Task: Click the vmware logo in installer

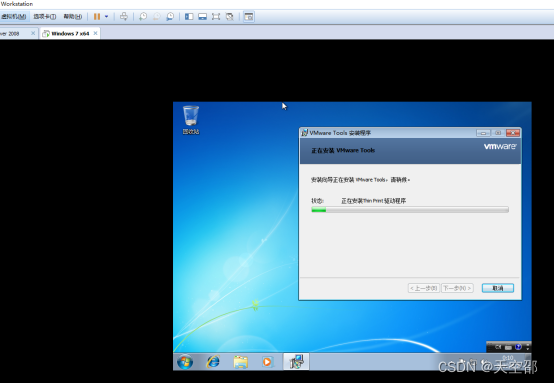Action: (x=500, y=146)
